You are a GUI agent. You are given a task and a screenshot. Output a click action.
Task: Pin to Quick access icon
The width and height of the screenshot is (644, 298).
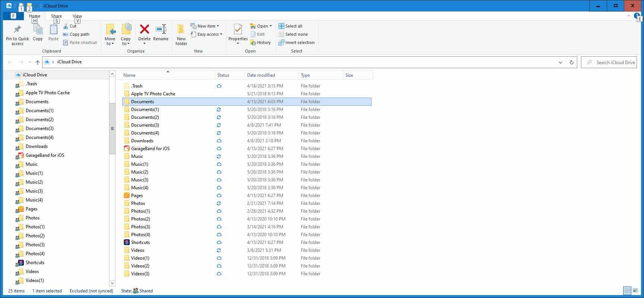tap(17, 30)
